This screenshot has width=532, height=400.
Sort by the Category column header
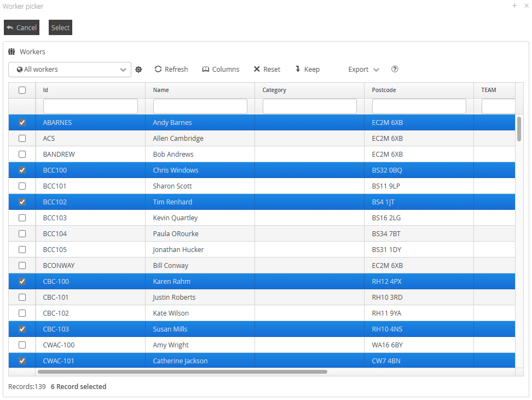point(309,90)
